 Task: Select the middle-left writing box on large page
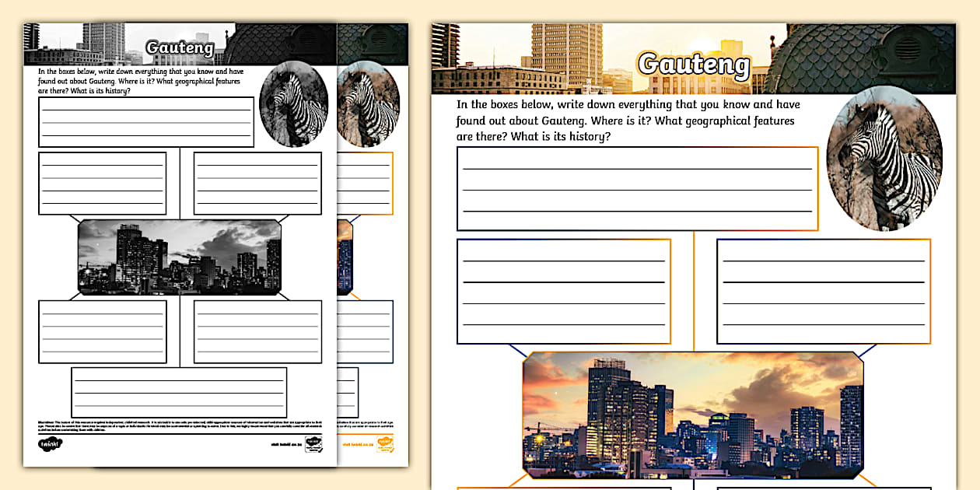564,292
